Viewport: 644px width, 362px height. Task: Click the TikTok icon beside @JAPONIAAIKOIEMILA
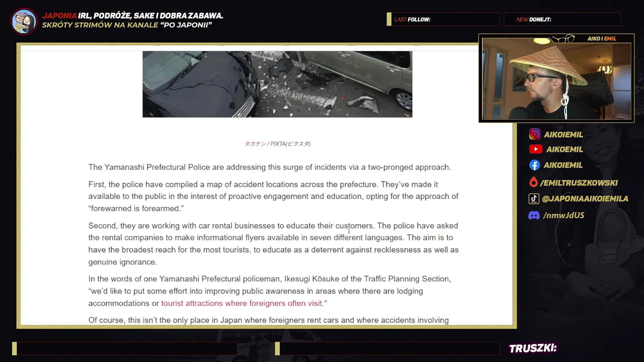pos(534,199)
